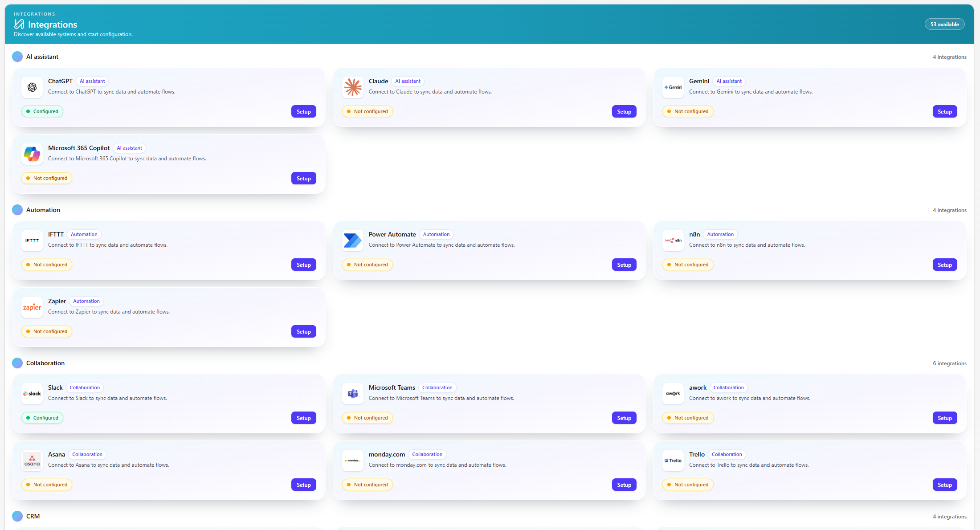Click the Power Automate logo icon

tap(353, 241)
